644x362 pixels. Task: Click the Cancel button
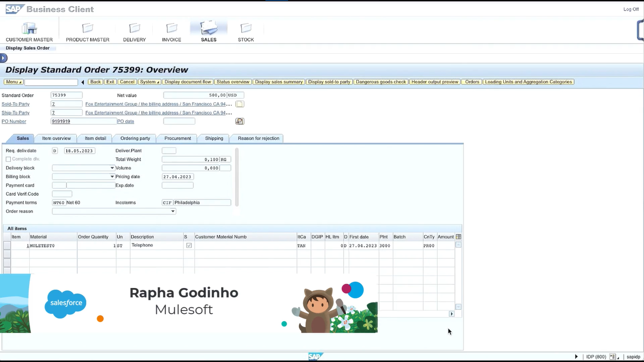tap(127, 82)
